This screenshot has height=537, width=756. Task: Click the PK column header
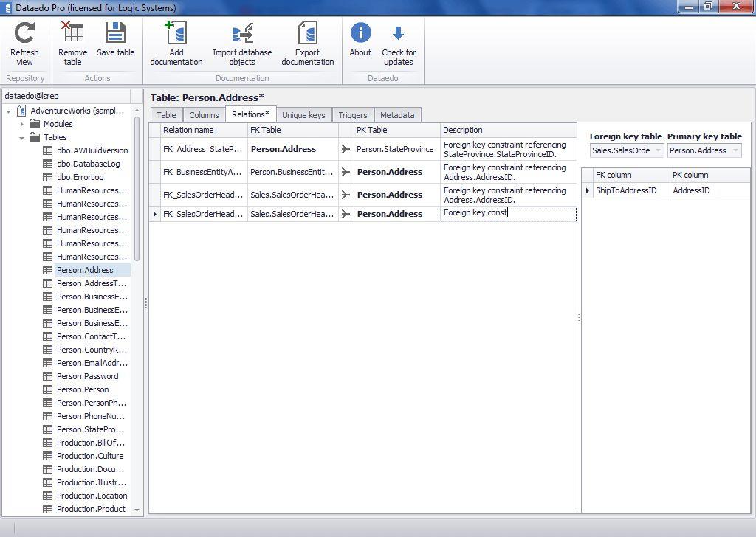point(709,175)
